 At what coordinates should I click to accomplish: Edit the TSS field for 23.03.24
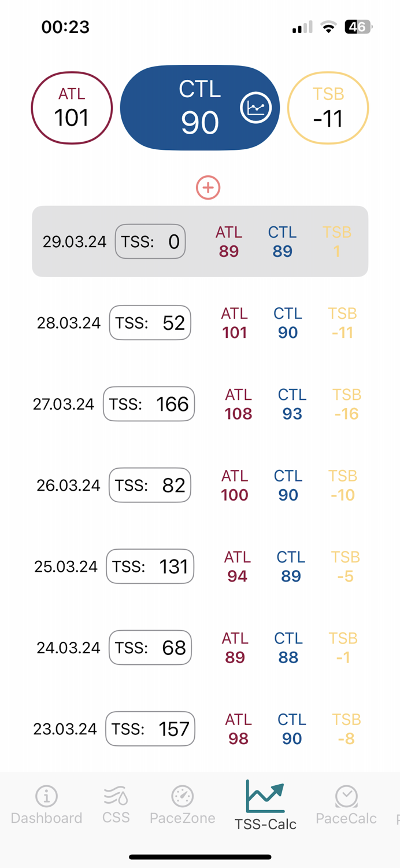pos(150,729)
